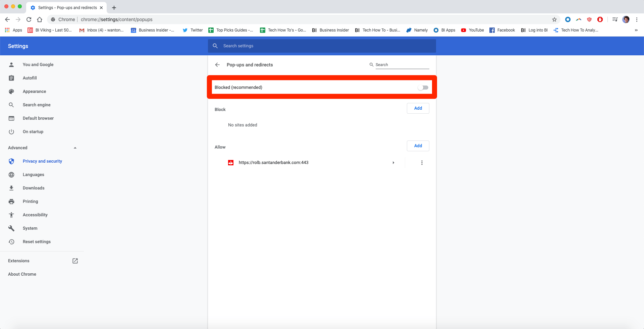The height and width of the screenshot is (329, 644).
Task: Click the back arrow beside Pop-ups and redirects
Action: pyautogui.click(x=217, y=65)
